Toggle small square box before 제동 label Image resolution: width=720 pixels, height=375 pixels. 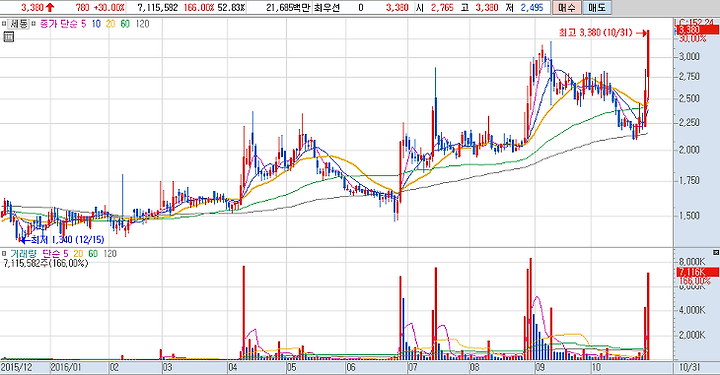click(x=4, y=24)
